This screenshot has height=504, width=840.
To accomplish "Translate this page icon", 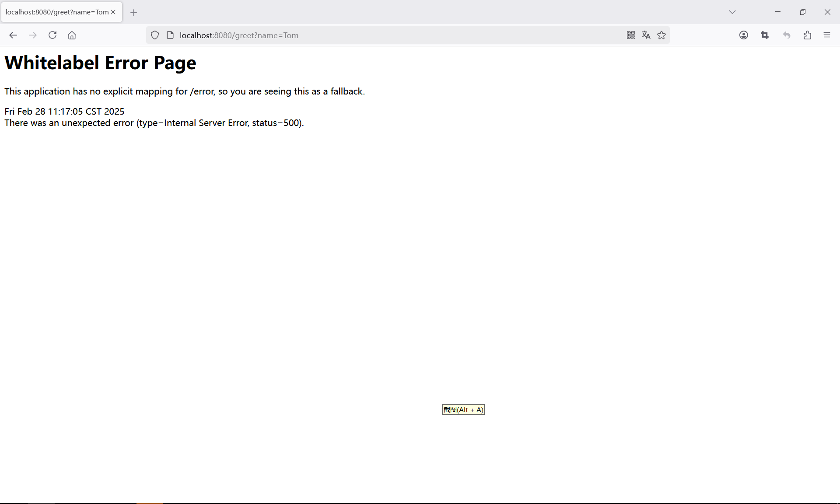I will 646,35.
